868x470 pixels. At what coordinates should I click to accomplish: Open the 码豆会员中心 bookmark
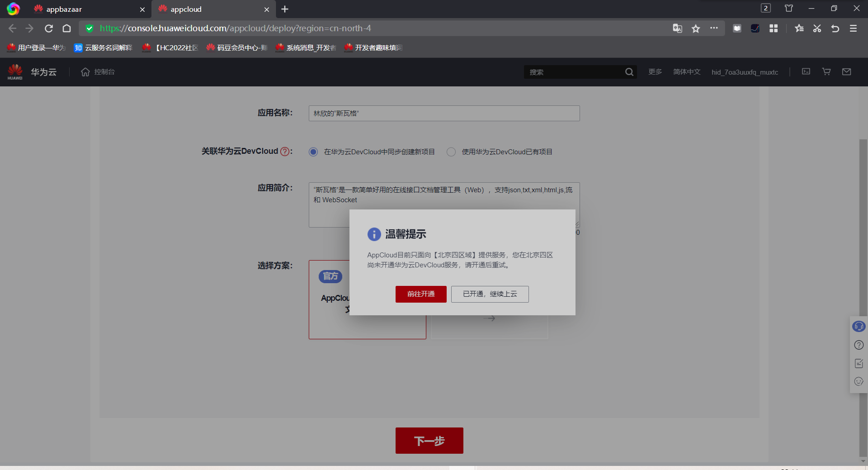tap(237, 48)
